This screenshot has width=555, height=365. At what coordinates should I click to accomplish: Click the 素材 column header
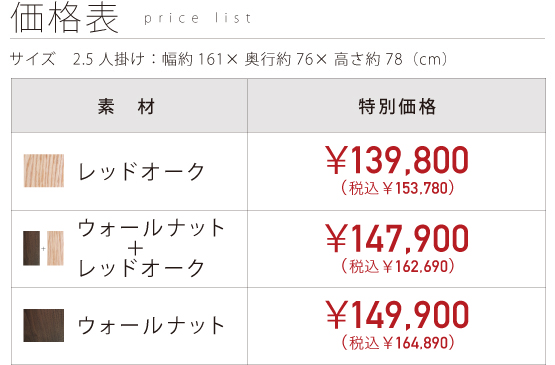(x=126, y=107)
